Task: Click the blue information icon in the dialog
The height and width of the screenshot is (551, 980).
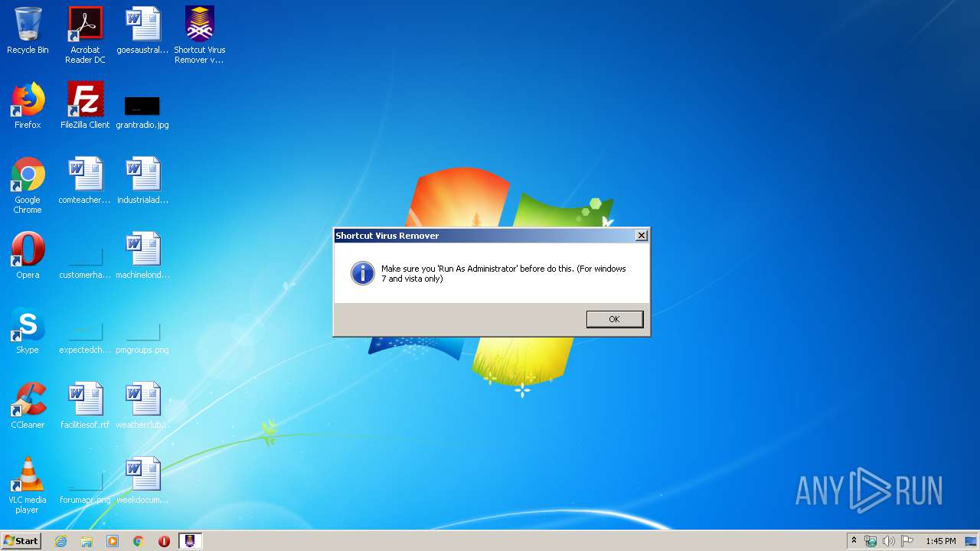Action: point(362,273)
